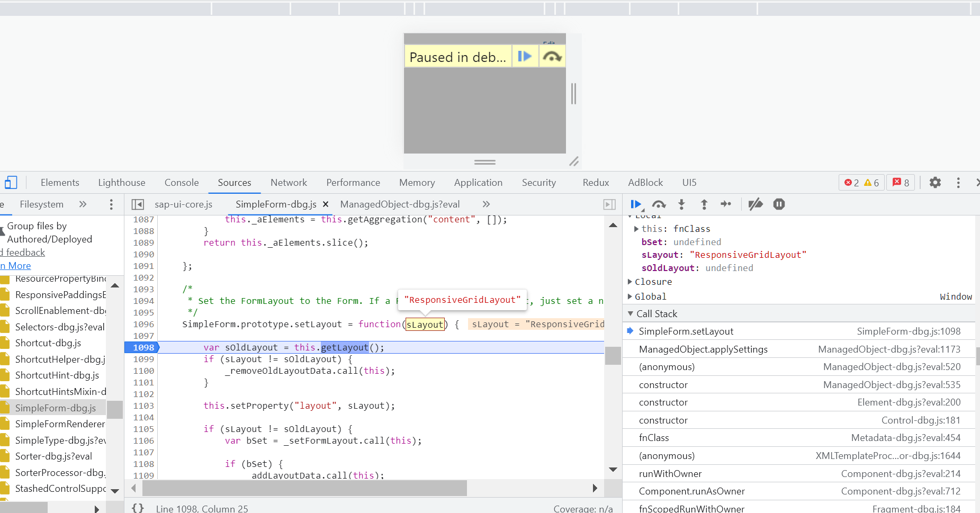Image resolution: width=980 pixels, height=513 pixels.
Task: Step into next function call
Action: click(x=682, y=204)
